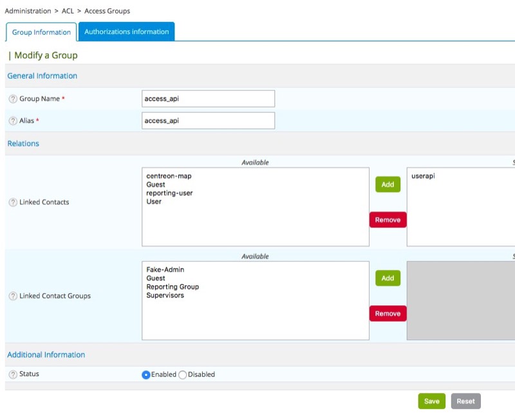Click the Reset button

pyautogui.click(x=465, y=401)
